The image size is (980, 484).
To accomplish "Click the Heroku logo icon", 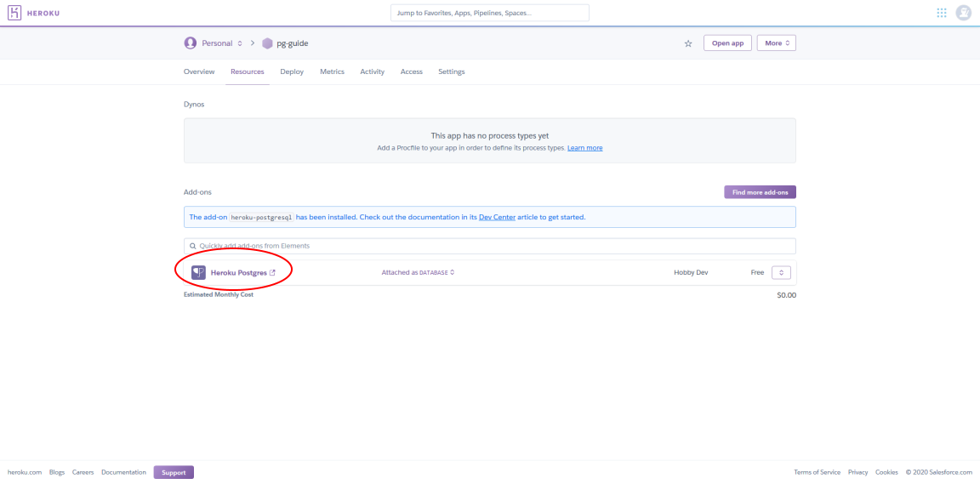I will point(15,13).
